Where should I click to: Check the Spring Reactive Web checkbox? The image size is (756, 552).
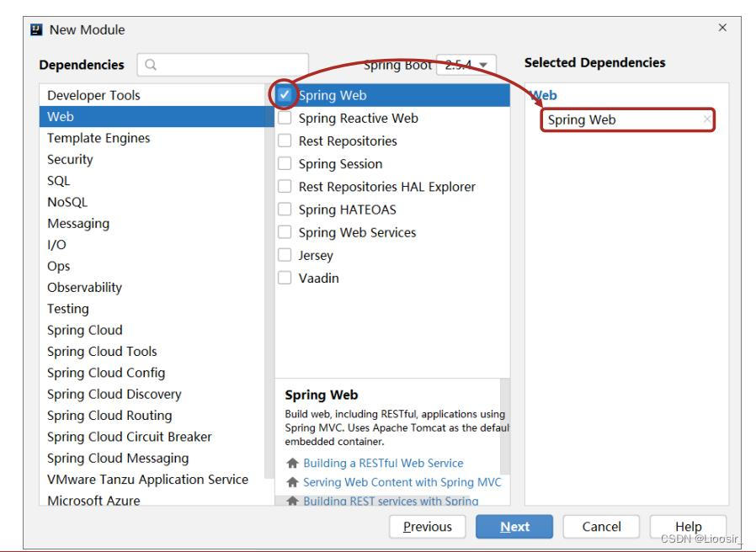coord(285,118)
